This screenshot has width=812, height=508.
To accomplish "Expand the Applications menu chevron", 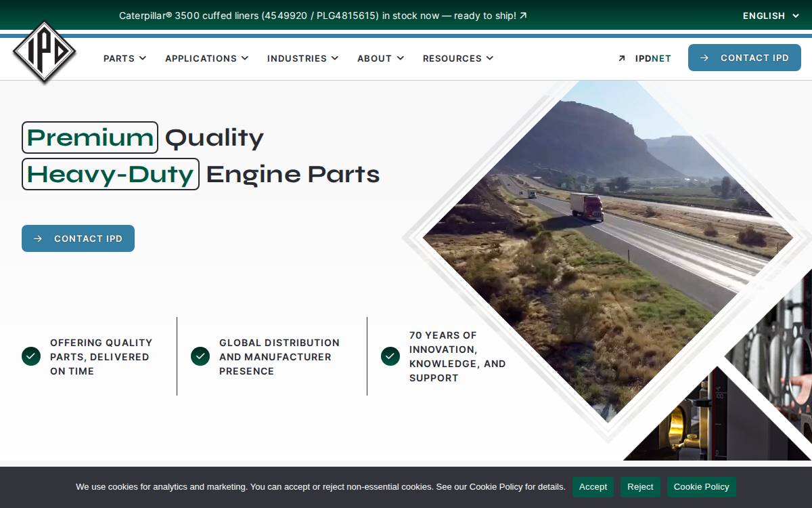I will point(245,58).
